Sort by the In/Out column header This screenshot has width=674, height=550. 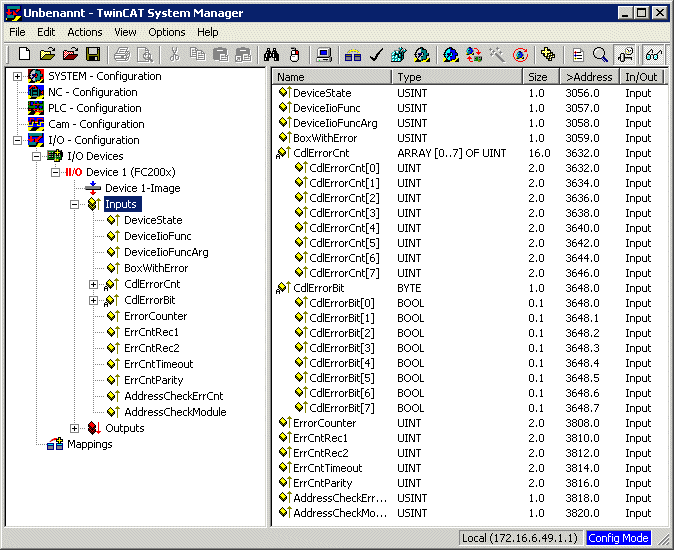click(x=642, y=77)
